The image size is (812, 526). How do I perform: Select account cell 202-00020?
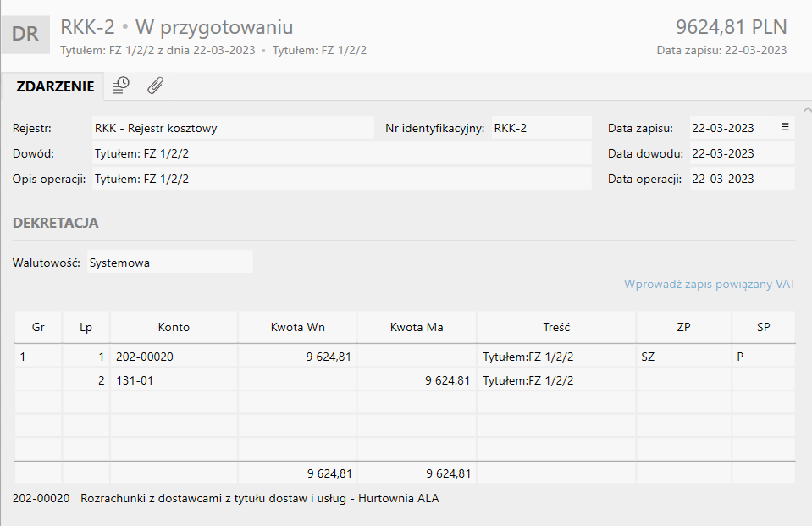coord(174,357)
